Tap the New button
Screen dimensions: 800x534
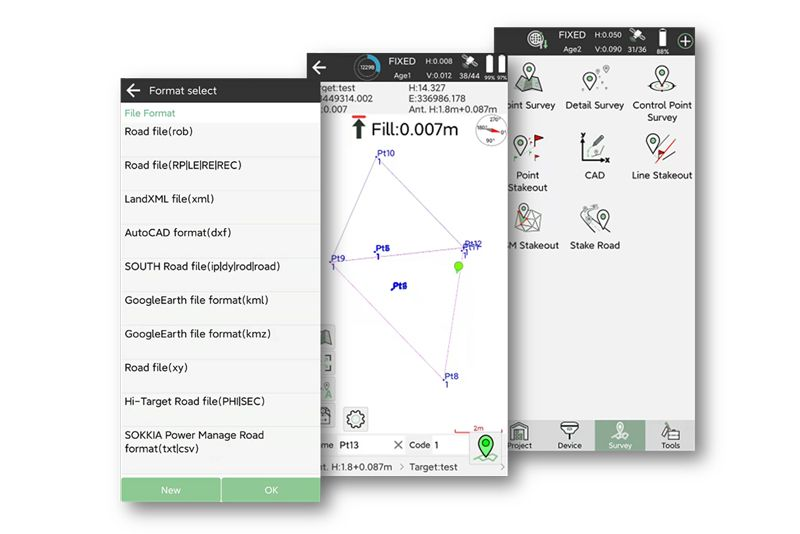tap(171, 490)
